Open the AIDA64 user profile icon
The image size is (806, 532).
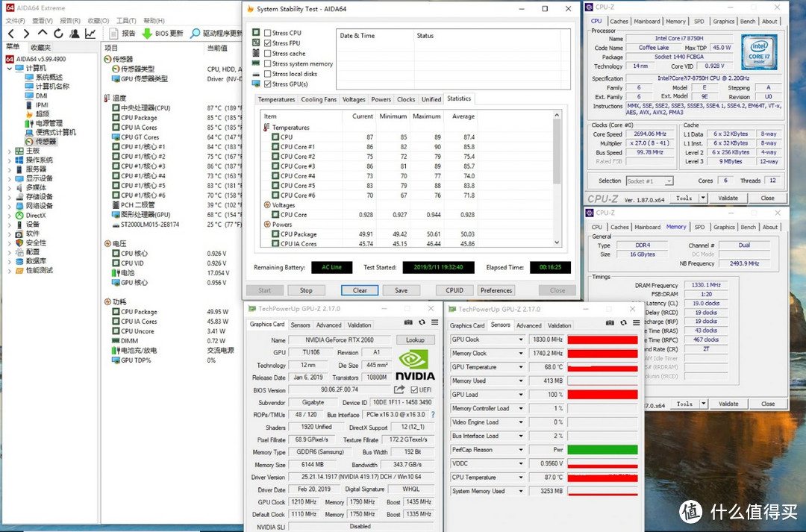[x=75, y=34]
